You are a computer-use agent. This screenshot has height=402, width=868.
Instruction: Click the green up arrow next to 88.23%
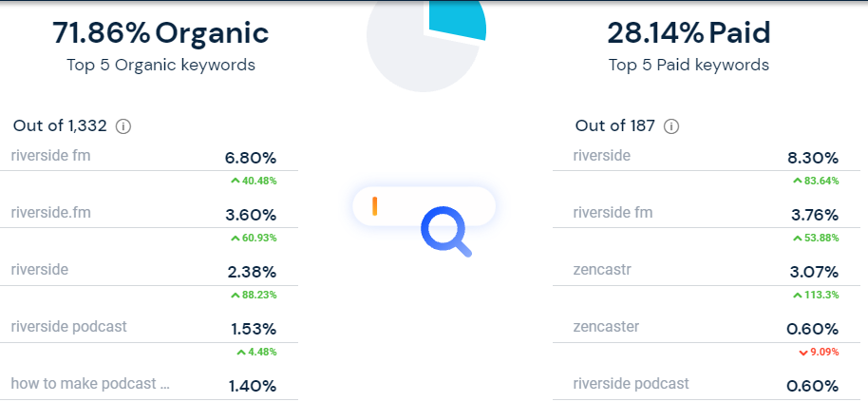[x=235, y=296]
